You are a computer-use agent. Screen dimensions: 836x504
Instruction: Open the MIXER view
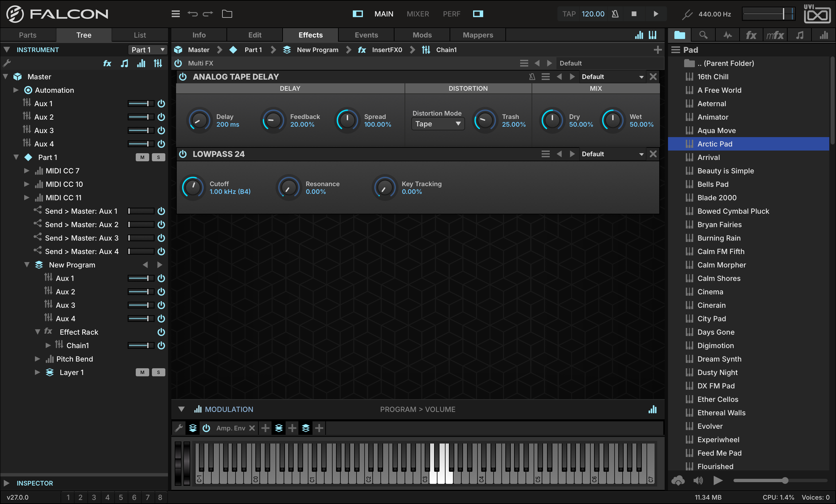tap(418, 14)
